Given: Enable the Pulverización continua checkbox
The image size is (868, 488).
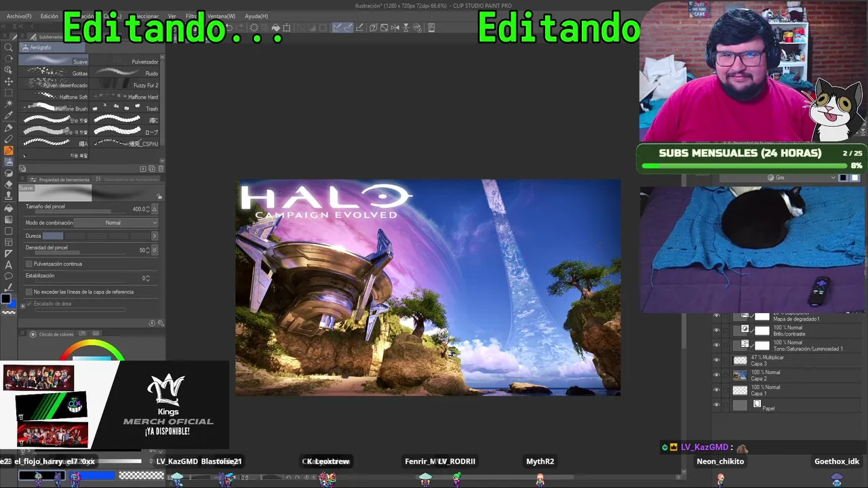Looking at the screenshot, I should pyautogui.click(x=28, y=264).
